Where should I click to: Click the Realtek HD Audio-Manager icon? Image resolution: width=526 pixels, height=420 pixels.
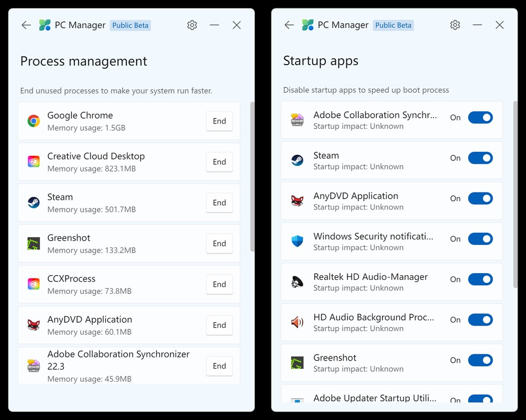coord(297,282)
